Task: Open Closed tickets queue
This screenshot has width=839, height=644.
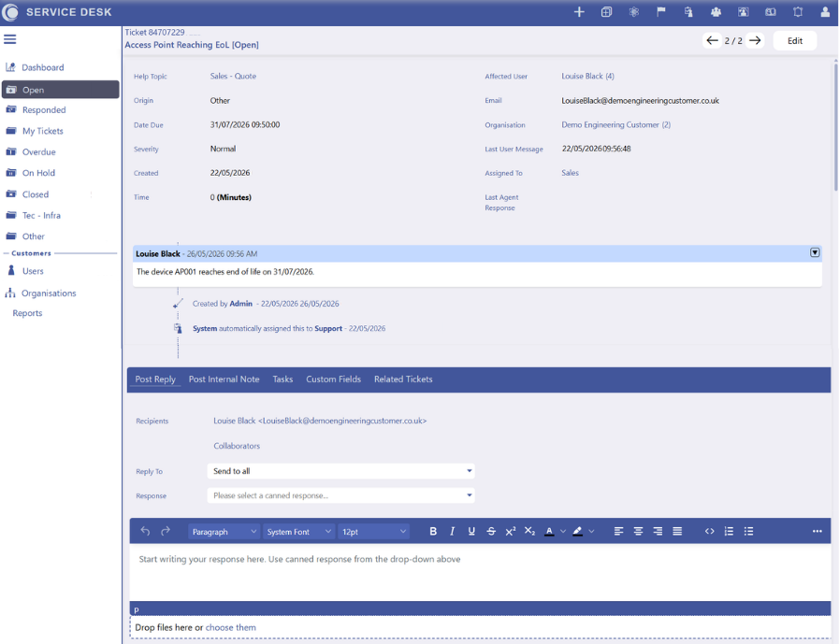Action: point(36,194)
